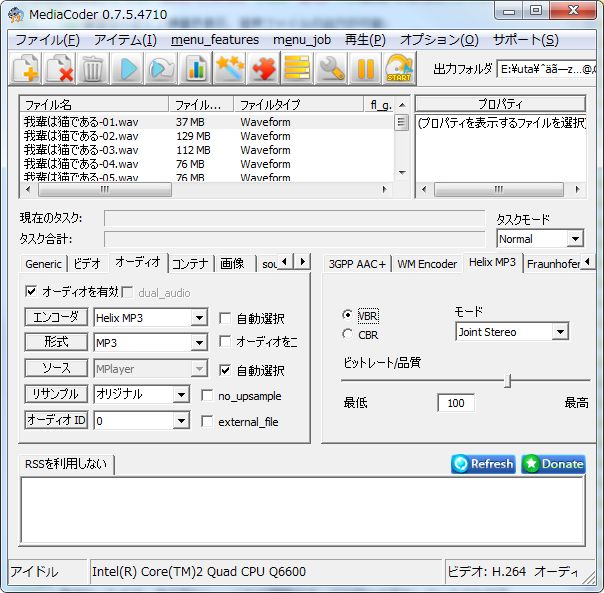Image resolution: width=604 pixels, height=593 pixels.
Task: Click the 出力フォルダ path field
Action: click(x=546, y=69)
